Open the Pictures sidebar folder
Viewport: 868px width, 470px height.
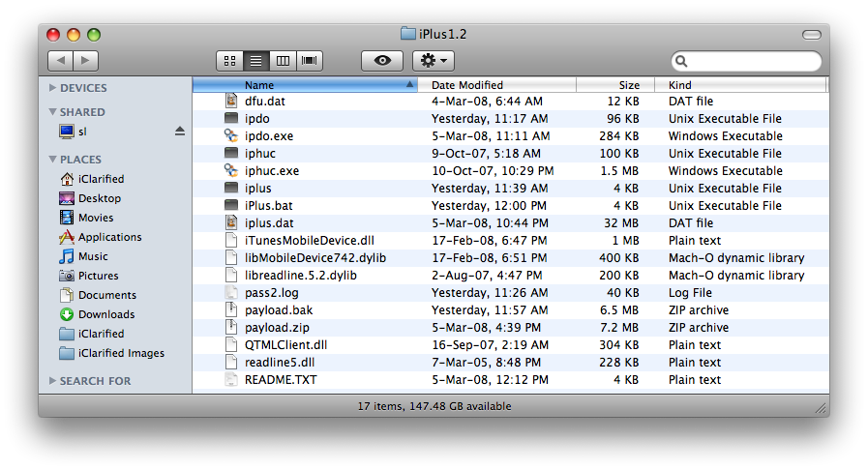[x=98, y=276]
